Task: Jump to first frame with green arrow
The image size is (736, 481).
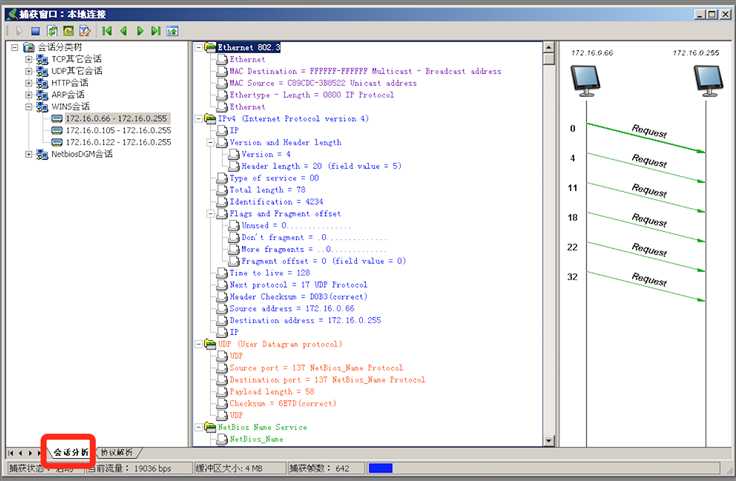Action: tap(107, 31)
